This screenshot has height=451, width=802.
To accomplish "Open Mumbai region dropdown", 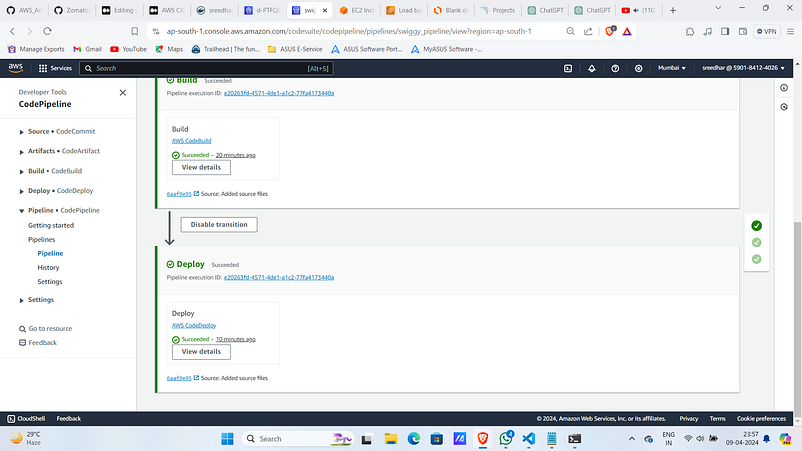I will [x=672, y=68].
